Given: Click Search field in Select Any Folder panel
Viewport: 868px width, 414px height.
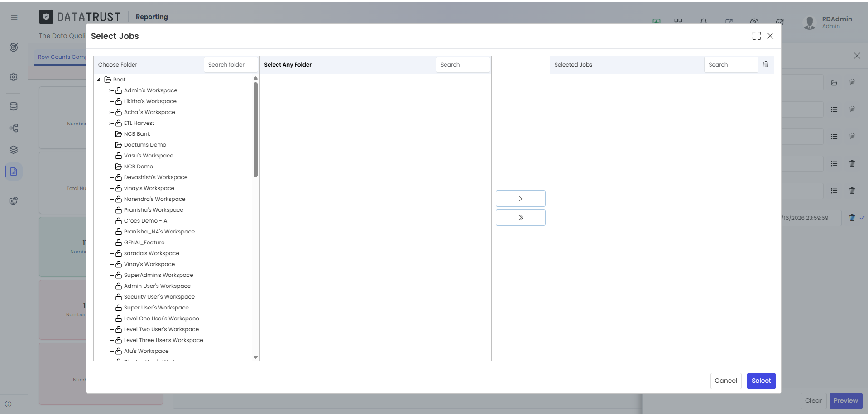Looking at the screenshot, I should [463, 65].
